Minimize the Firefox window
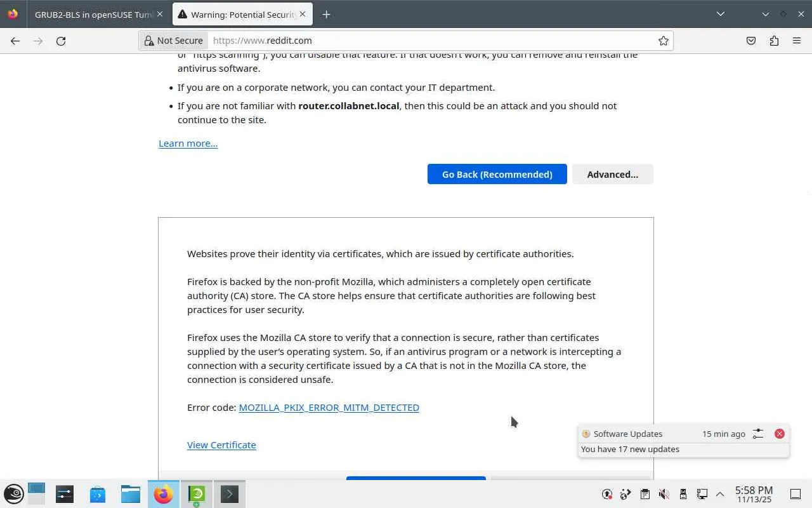Image resolution: width=812 pixels, height=508 pixels. pos(766,14)
